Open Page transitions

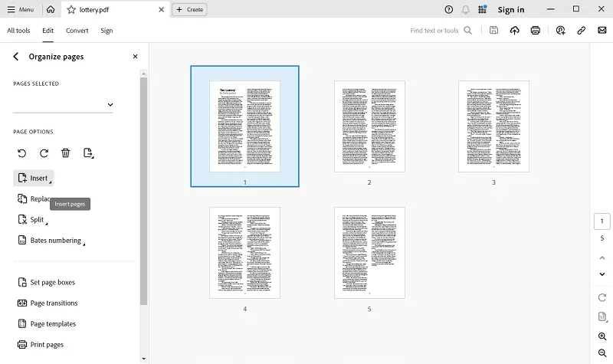48,303
